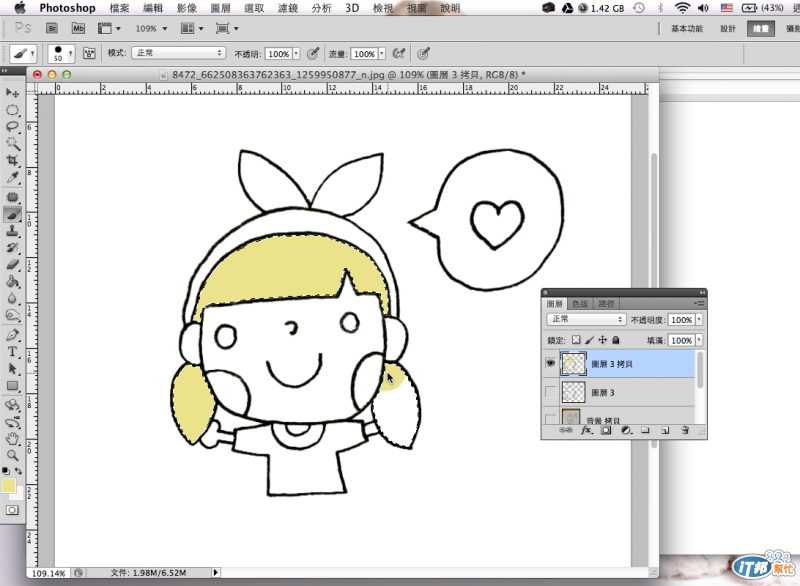Show the 圖層 3 layer
Image resolution: width=800 pixels, height=586 pixels.
click(550, 393)
